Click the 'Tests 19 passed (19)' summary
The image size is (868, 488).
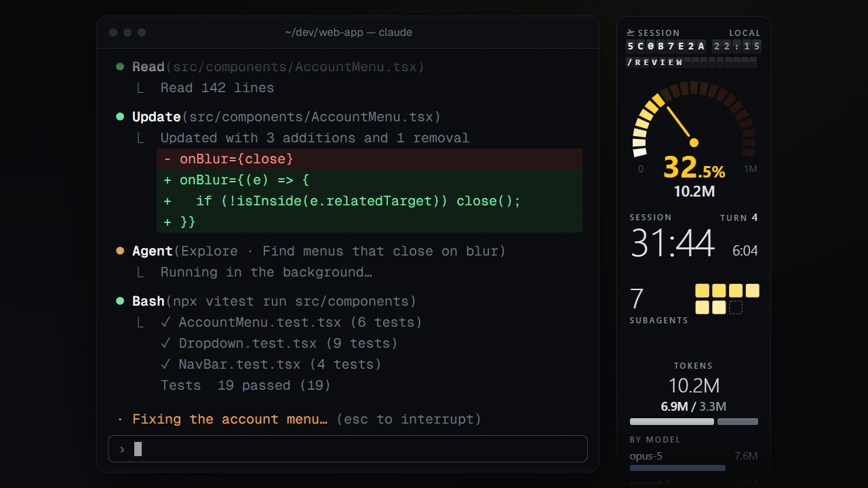[x=245, y=385]
